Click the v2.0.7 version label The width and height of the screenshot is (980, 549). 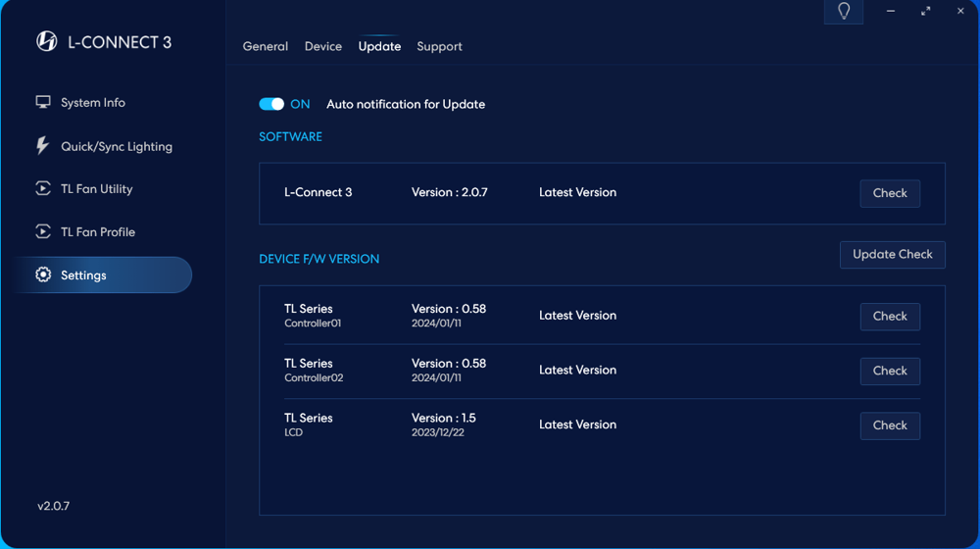[54, 507]
